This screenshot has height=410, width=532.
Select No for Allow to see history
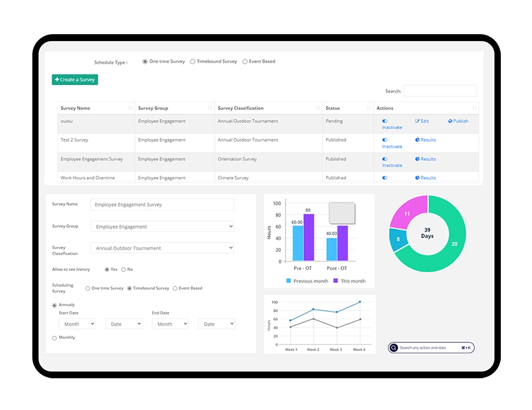coord(124,270)
